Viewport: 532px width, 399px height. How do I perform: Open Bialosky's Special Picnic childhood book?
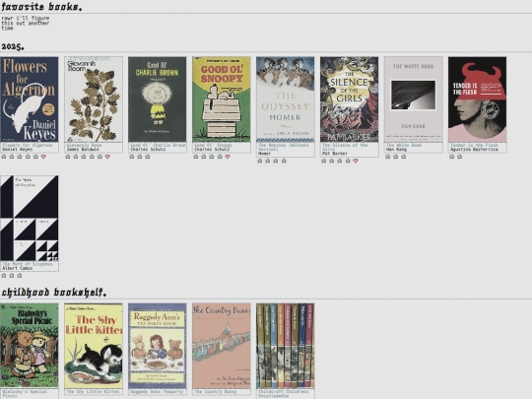coord(30,346)
